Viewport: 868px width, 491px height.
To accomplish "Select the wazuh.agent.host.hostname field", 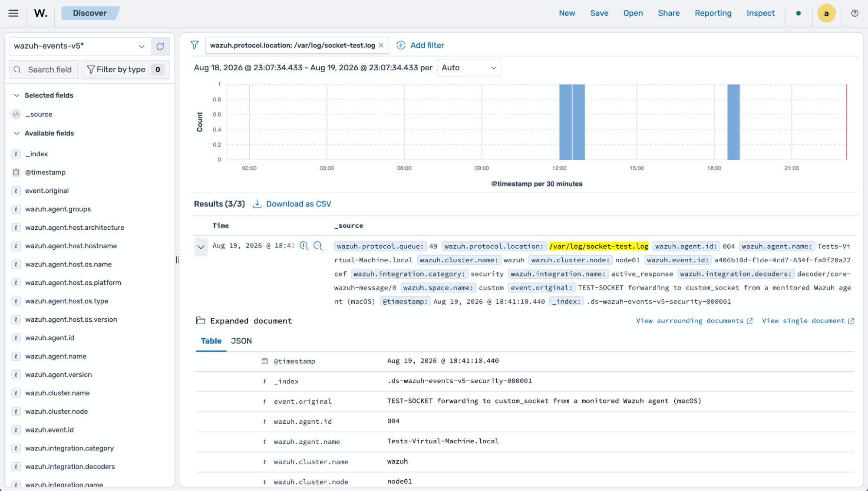I will pyautogui.click(x=71, y=246).
